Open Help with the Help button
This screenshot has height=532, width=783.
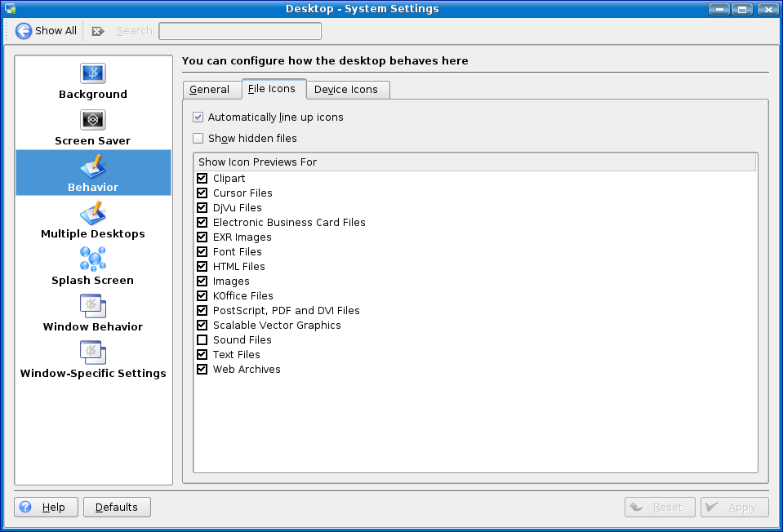click(46, 508)
